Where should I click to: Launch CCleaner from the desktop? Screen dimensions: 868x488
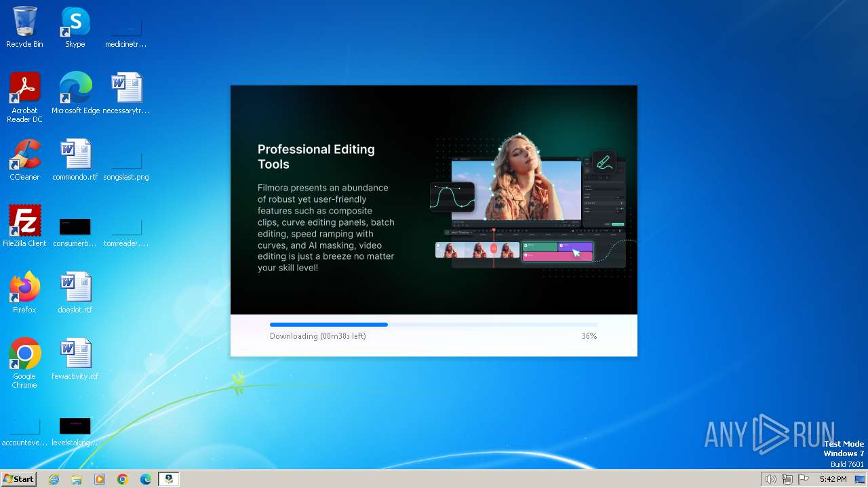point(24,160)
